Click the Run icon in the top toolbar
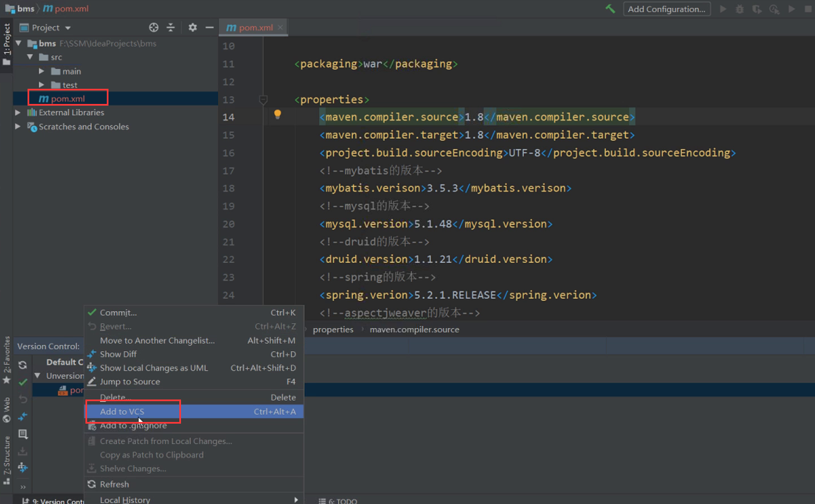 click(723, 8)
